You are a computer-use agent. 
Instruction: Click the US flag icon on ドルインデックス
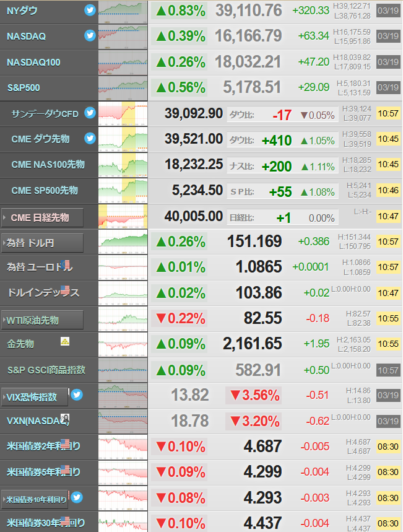[x=65, y=290]
